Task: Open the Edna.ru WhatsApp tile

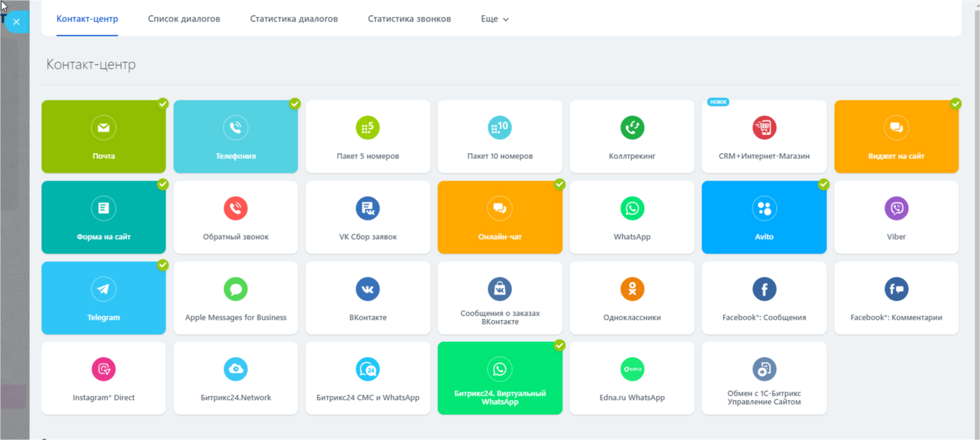Action: pyautogui.click(x=632, y=378)
